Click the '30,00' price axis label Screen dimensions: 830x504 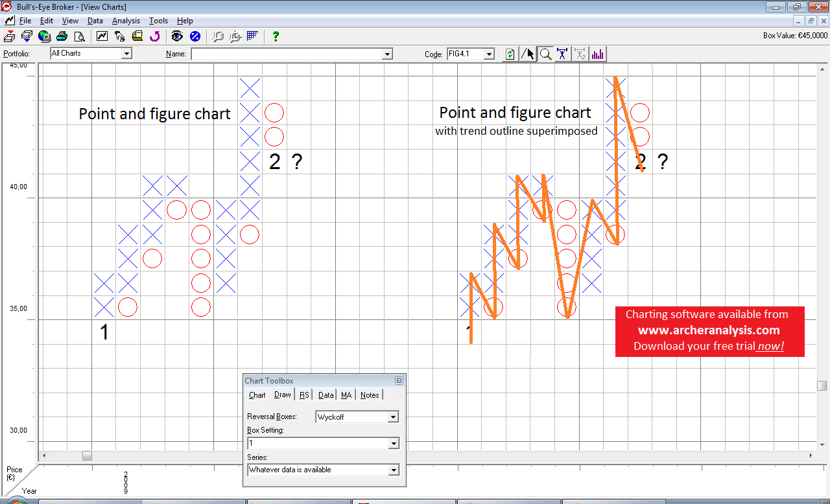pos(17,430)
